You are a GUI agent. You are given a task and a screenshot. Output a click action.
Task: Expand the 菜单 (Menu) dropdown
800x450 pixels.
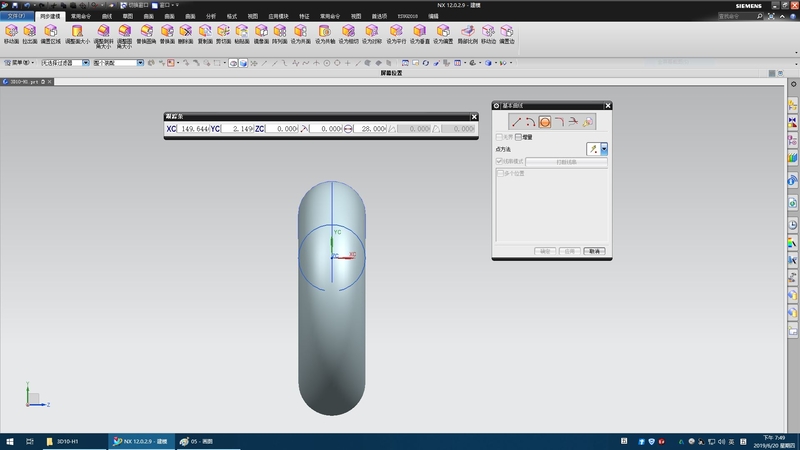pos(18,63)
